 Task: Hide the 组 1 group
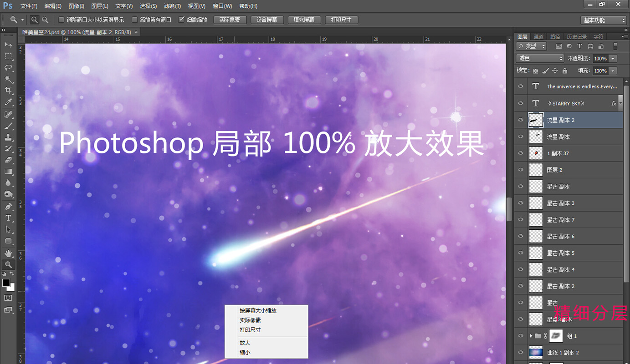coord(521,336)
